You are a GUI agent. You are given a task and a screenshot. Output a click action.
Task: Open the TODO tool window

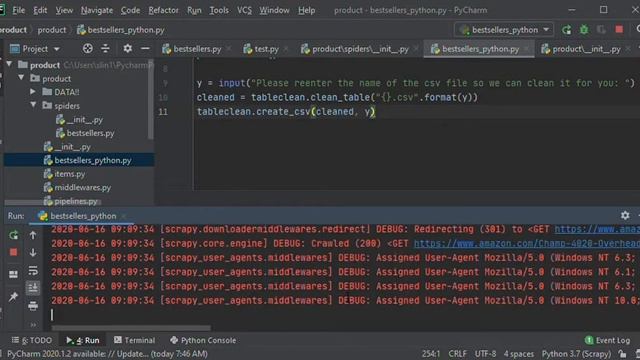(32, 340)
